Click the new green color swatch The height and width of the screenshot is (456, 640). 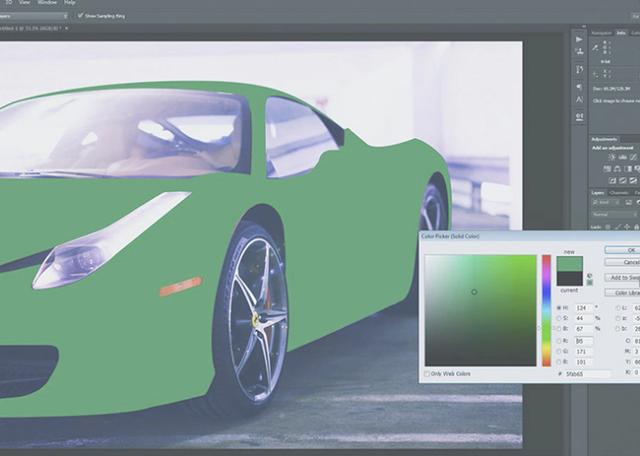[569, 264]
